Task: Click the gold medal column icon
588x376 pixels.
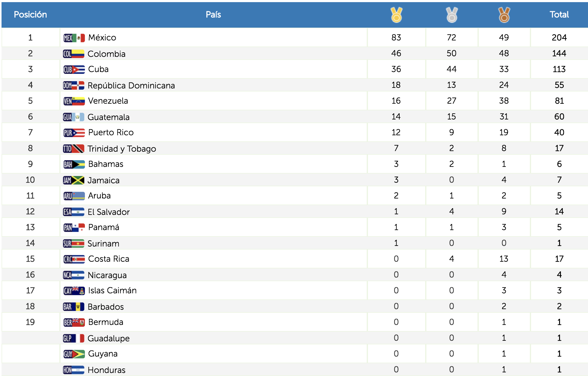Action: pyautogui.click(x=396, y=15)
